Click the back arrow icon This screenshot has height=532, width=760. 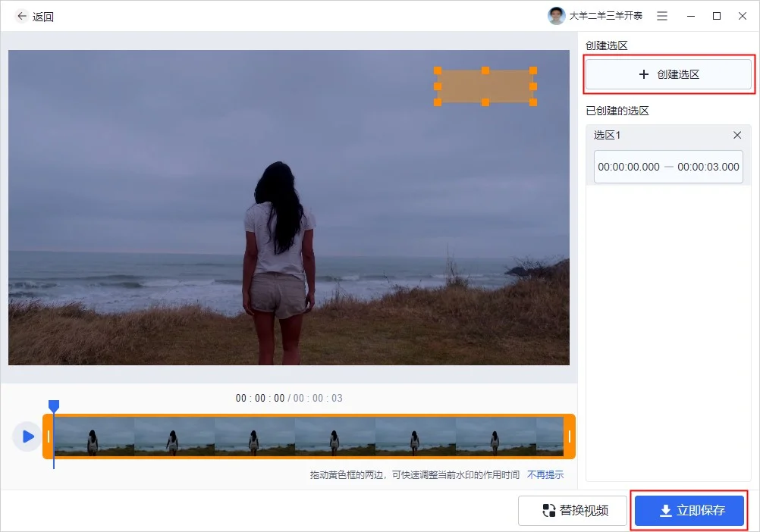pos(21,16)
